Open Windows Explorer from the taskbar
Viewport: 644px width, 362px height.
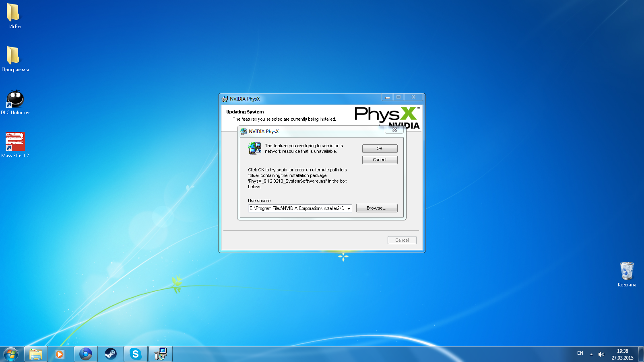click(36, 354)
